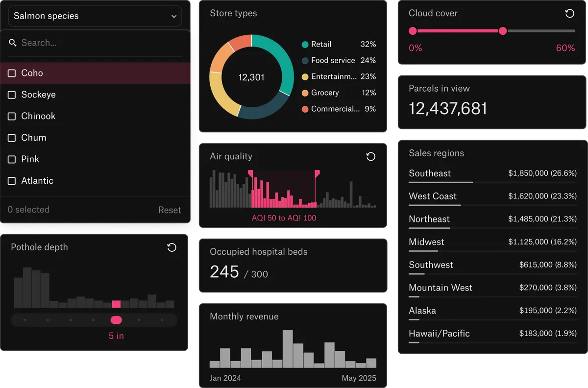
Task: Click the Food service legend label
Action: (333, 61)
